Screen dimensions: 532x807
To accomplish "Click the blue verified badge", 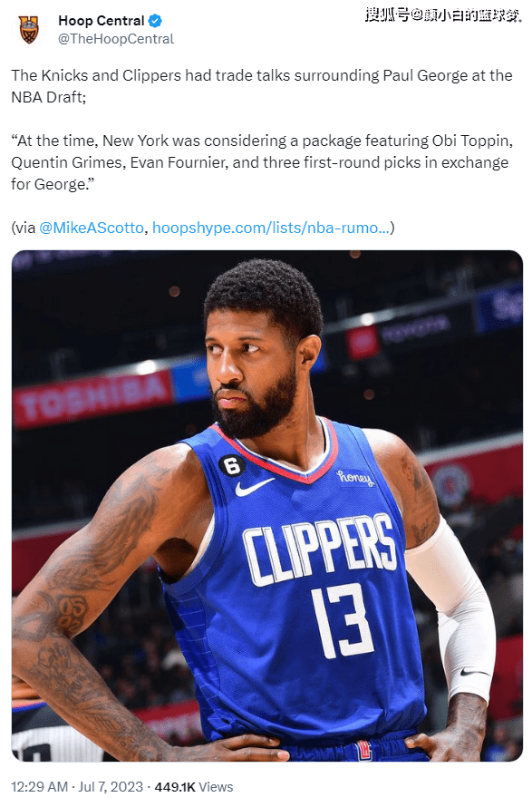I will point(155,21).
